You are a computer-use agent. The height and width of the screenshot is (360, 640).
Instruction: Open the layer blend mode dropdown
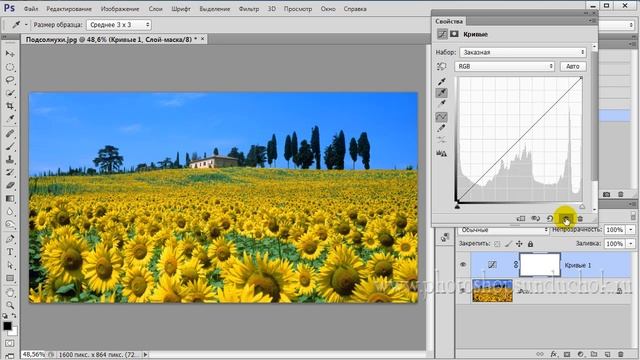(x=503, y=230)
